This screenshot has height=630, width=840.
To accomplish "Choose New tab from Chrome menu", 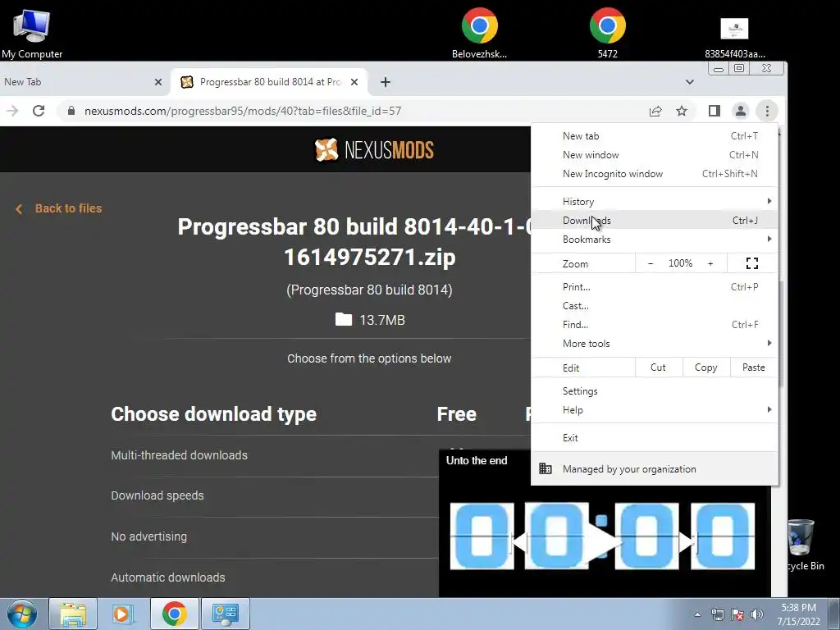I will (655, 136).
